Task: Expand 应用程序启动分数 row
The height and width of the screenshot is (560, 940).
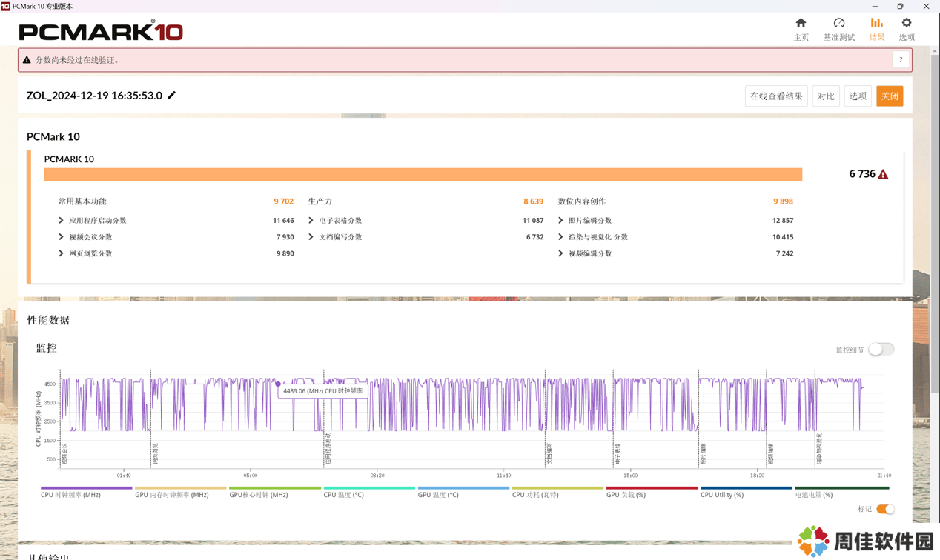Action: coord(62,221)
